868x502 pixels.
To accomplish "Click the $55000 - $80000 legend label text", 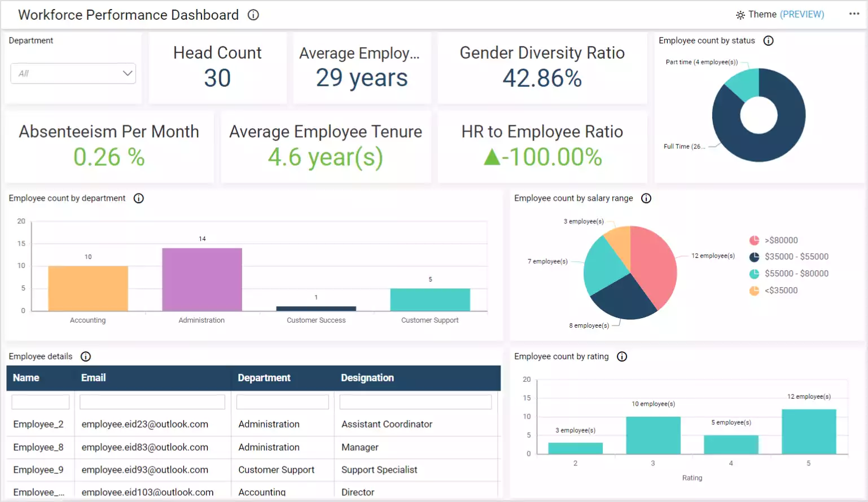I will tap(797, 274).
